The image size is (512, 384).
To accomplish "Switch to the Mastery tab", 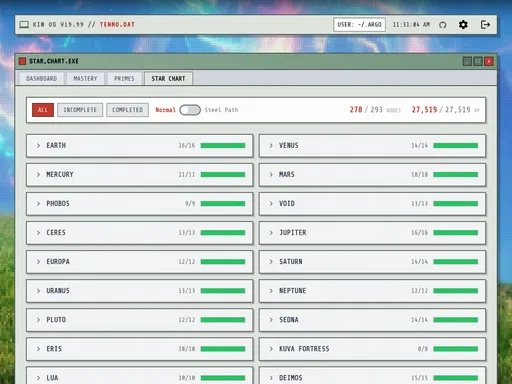I will click(85, 79).
